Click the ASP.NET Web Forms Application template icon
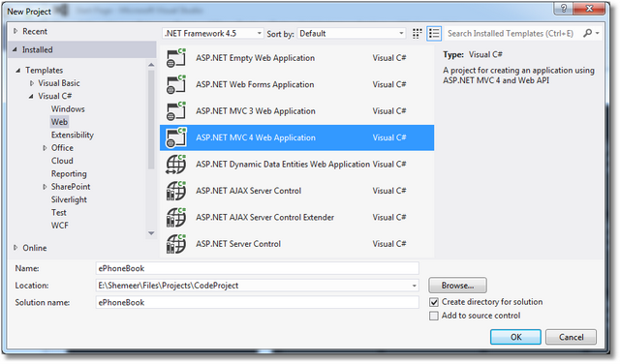This screenshot has width=620, height=364. (176, 84)
